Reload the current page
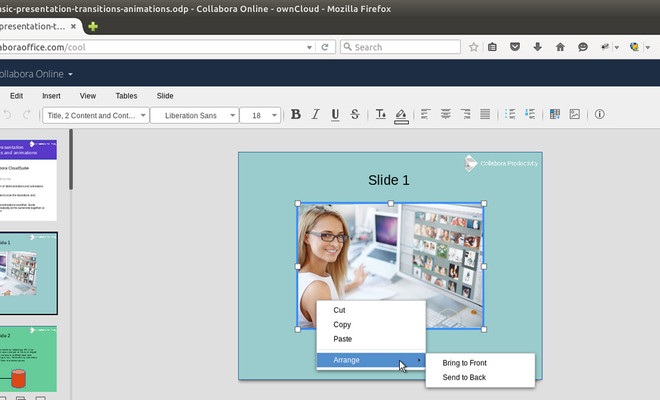This screenshot has height=400, width=660. (x=325, y=47)
